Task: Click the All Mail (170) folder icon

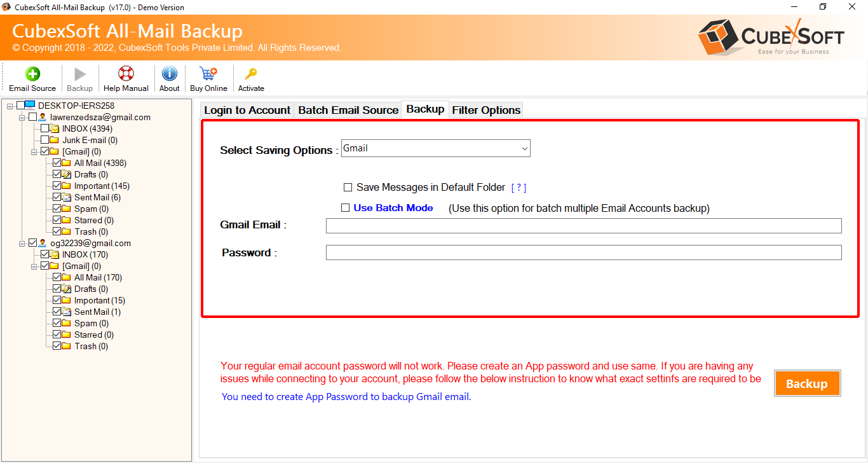Action: pos(67,277)
